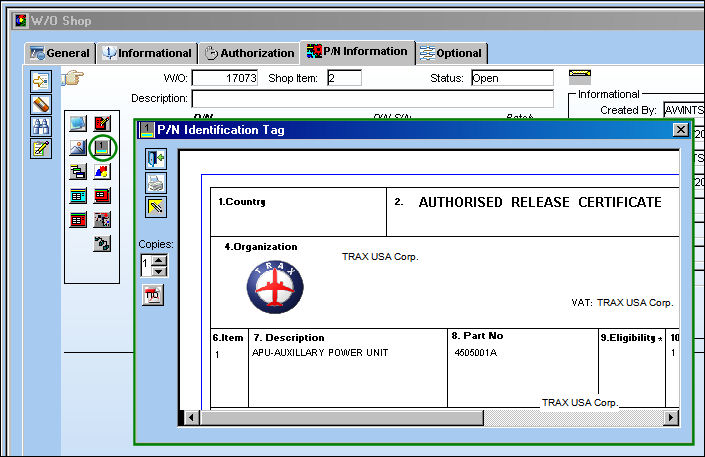Click the 6.Item column header
This screenshot has height=457, width=705.
(228, 338)
